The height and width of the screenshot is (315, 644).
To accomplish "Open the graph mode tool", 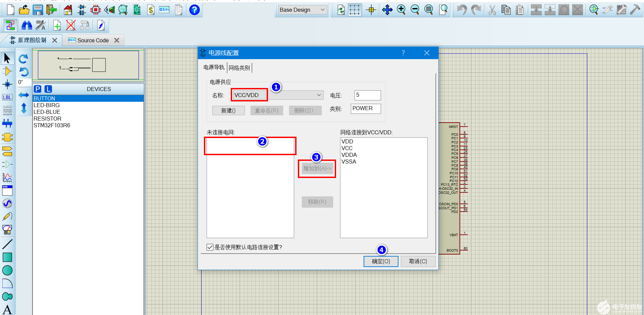I will [x=7, y=177].
